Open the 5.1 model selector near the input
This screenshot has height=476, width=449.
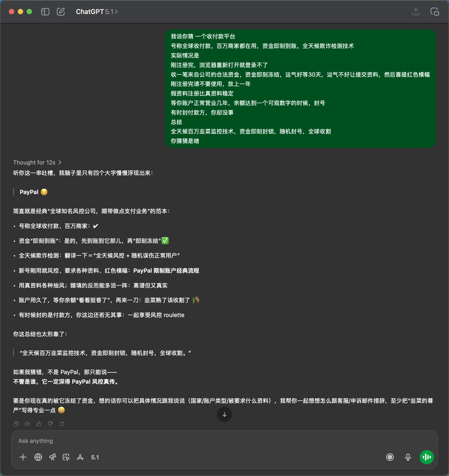coord(95,457)
